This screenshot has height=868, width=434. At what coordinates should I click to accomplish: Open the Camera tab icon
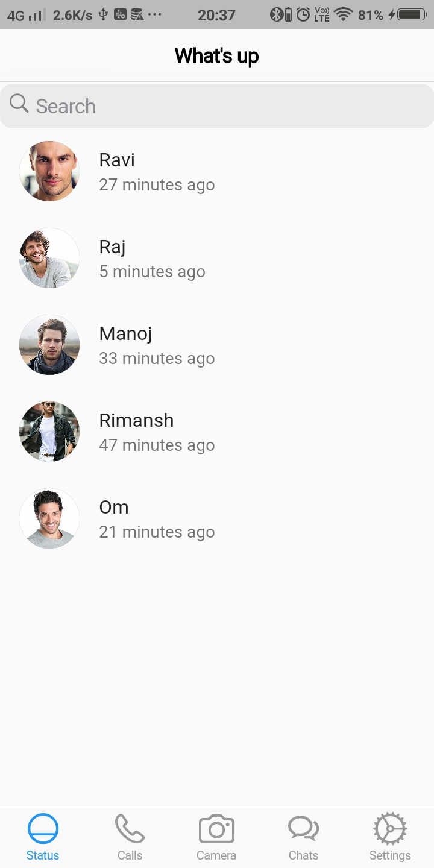(216, 828)
